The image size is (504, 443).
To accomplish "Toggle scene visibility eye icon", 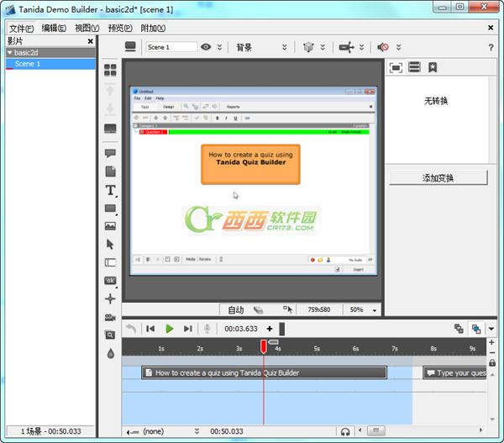I will tap(206, 47).
